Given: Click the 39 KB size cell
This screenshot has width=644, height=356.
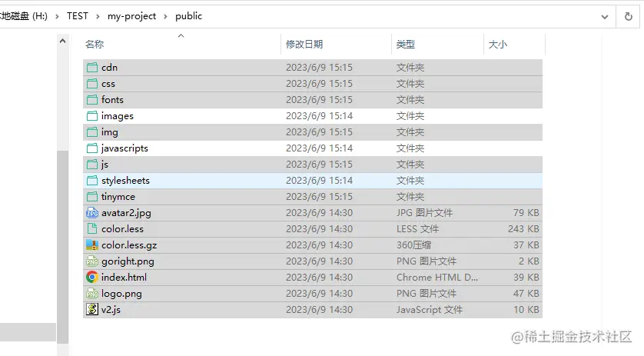Looking at the screenshot, I should pyautogui.click(x=526, y=278).
